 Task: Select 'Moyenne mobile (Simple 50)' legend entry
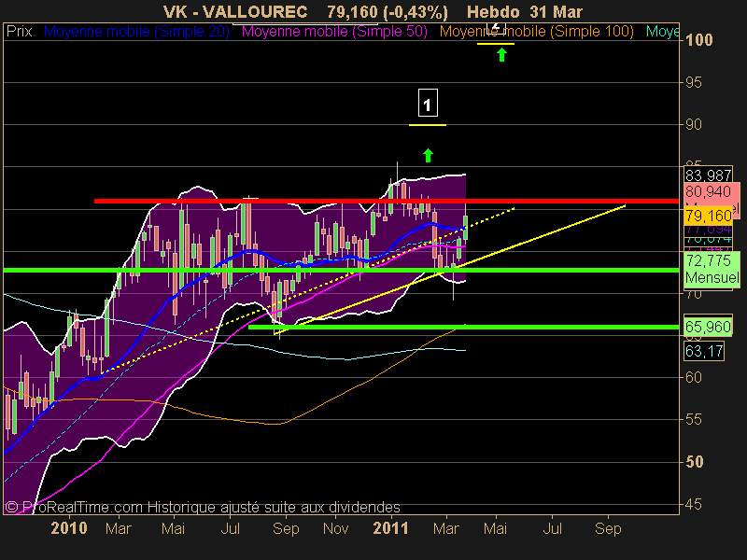tap(334, 32)
